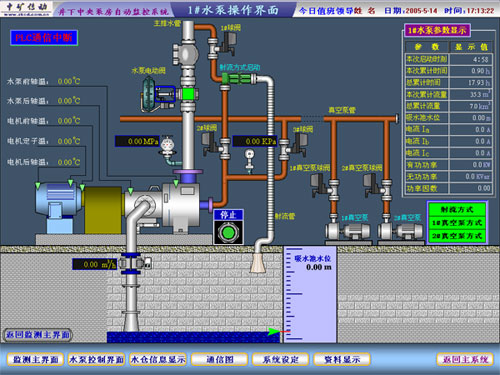500x375 pixels.
Task: Open the water sump information (水仓信息显示) tab
Action: point(158,359)
